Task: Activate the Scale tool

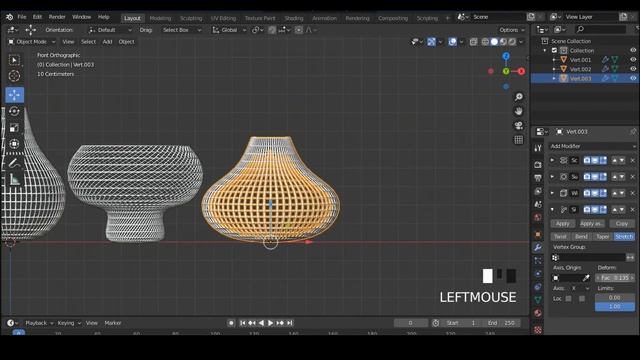Action: coord(14,128)
